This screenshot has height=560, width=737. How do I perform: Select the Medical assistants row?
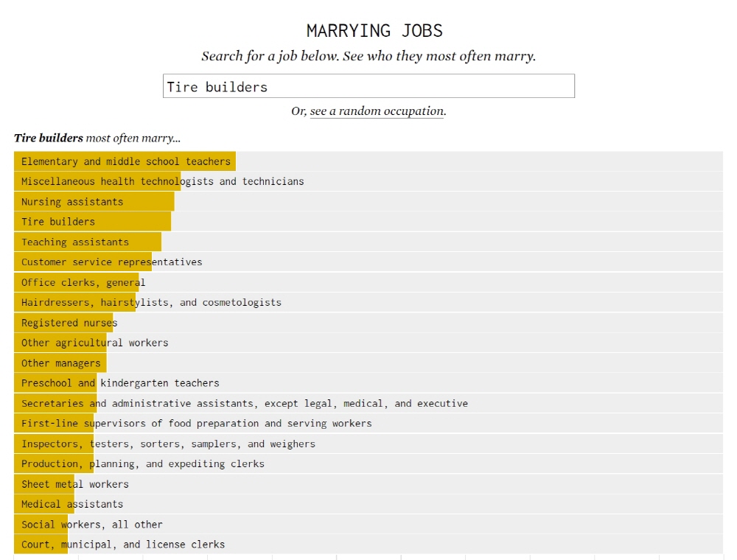click(72, 505)
